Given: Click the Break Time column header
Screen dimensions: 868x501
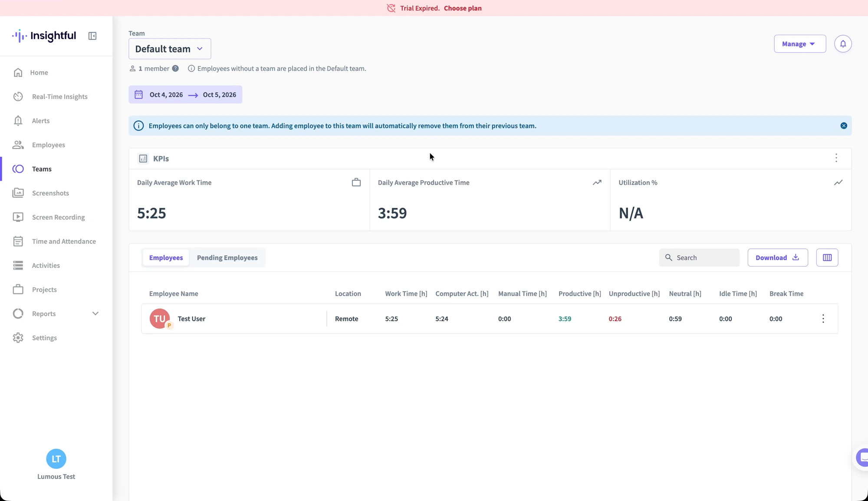Looking at the screenshot, I should click(786, 293).
